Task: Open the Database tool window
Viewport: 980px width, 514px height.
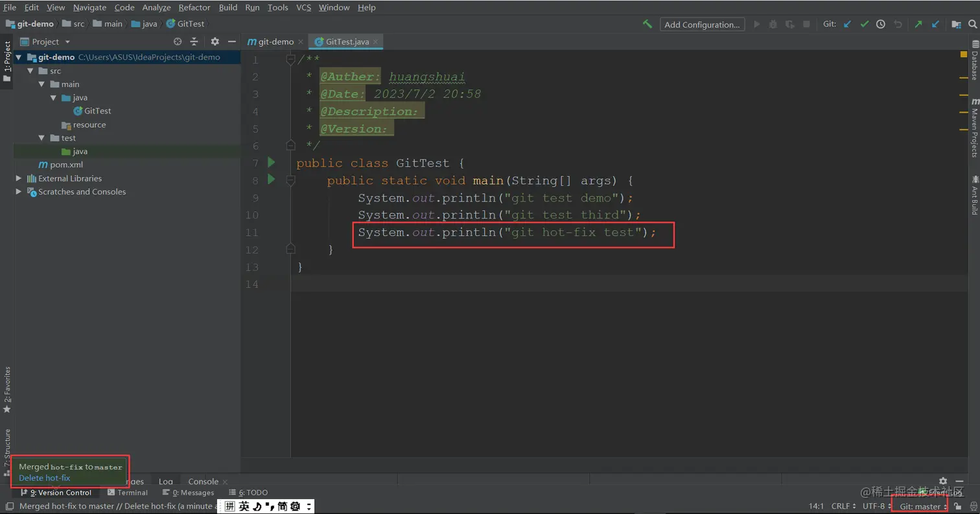Action: [974, 60]
